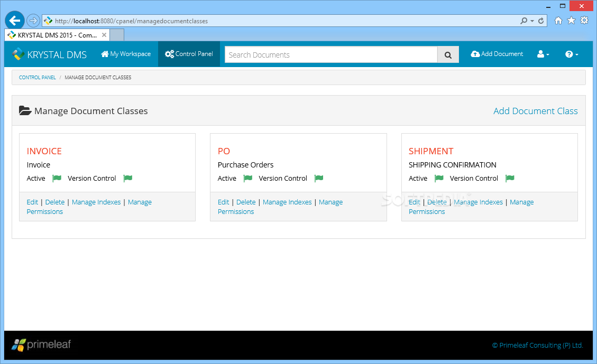Open the help question mark dropdown
This screenshot has height=364, width=597.
[x=572, y=54]
